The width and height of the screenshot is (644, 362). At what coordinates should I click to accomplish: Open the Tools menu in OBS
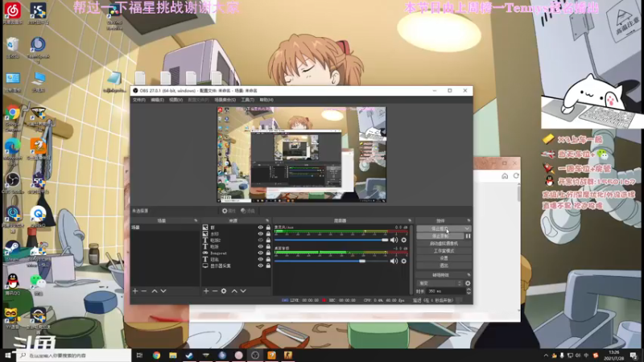[247, 100]
